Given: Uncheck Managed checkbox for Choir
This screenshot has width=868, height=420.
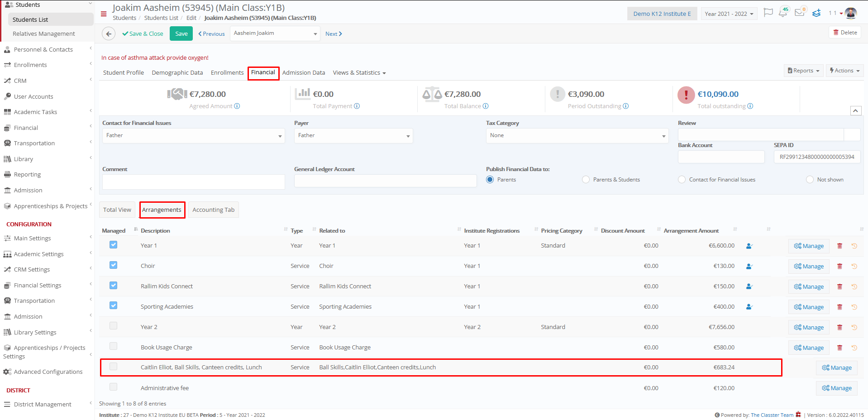Looking at the screenshot, I should point(114,265).
